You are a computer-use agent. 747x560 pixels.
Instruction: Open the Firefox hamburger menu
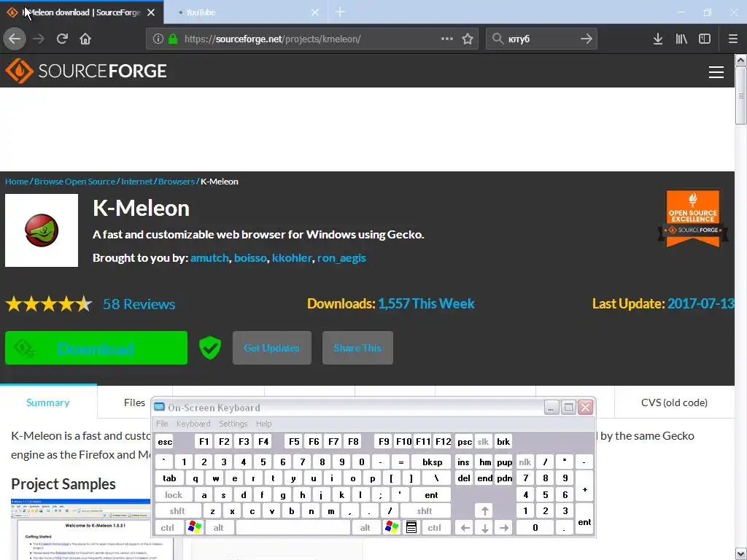click(x=733, y=39)
